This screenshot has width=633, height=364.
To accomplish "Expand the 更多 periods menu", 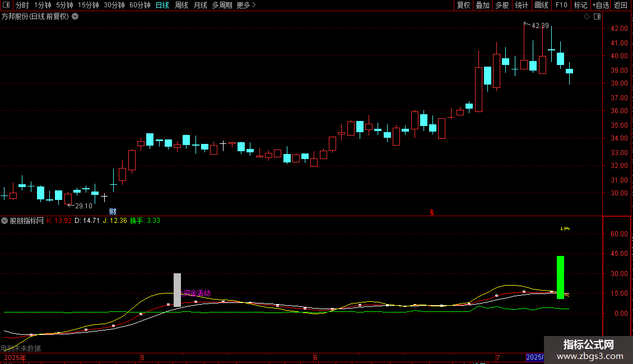I will pos(246,5).
